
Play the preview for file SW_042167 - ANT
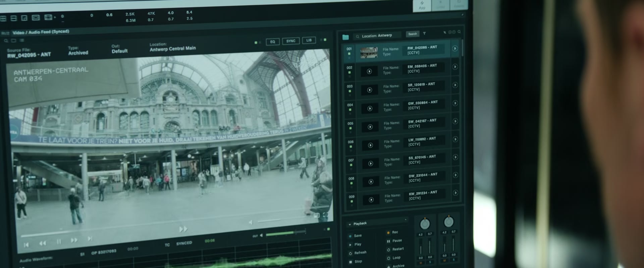tap(370, 127)
